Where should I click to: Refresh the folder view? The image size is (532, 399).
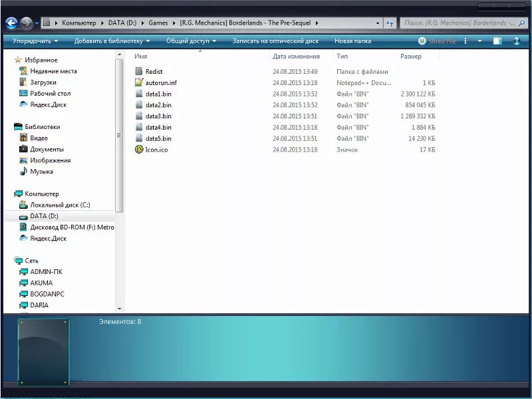390,23
